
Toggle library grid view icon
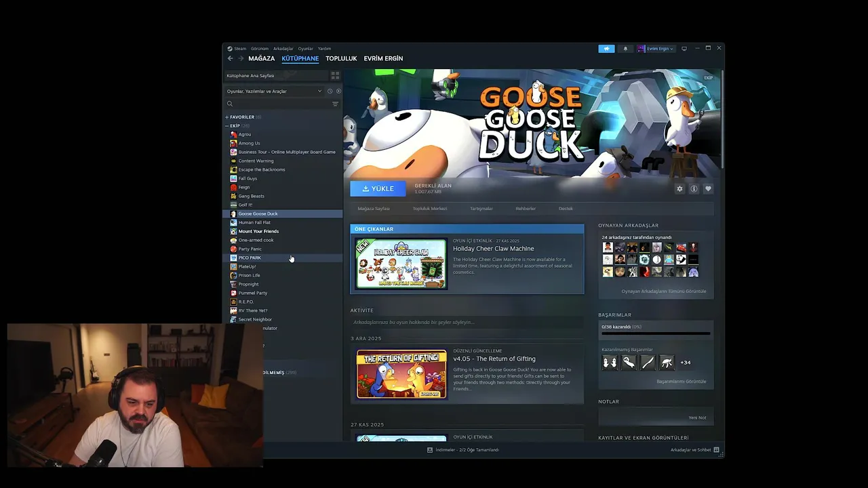[335, 75]
